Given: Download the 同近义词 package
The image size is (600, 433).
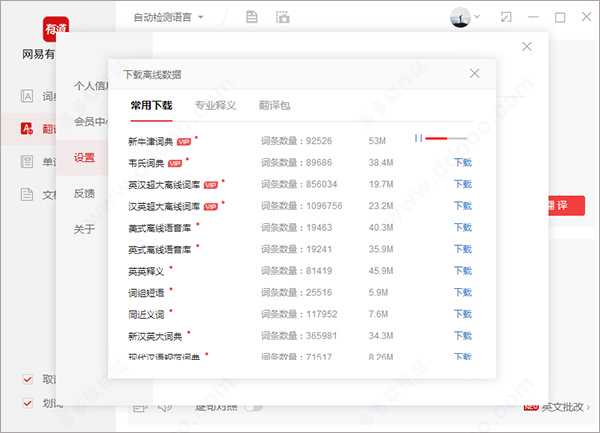Looking at the screenshot, I should 463,314.
